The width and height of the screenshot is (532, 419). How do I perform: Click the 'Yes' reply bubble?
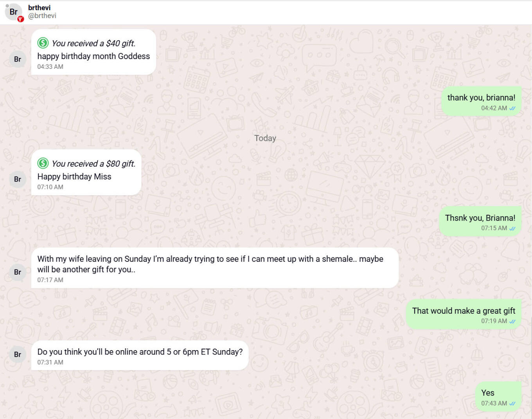pyautogui.click(x=498, y=397)
